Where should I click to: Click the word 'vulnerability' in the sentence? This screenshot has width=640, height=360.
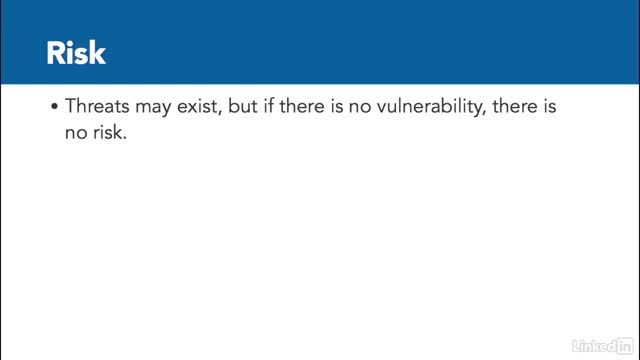(x=431, y=107)
